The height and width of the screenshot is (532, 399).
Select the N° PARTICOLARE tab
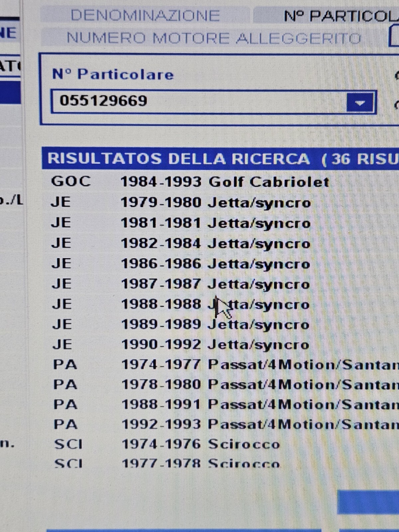(x=327, y=16)
